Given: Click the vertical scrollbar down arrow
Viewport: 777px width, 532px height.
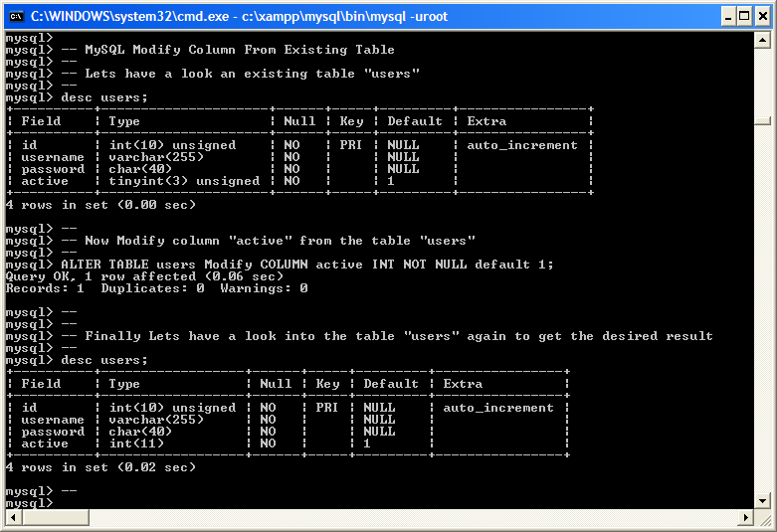Looking at the screenshot, I should pyautogui.click(x=763, y=501).
